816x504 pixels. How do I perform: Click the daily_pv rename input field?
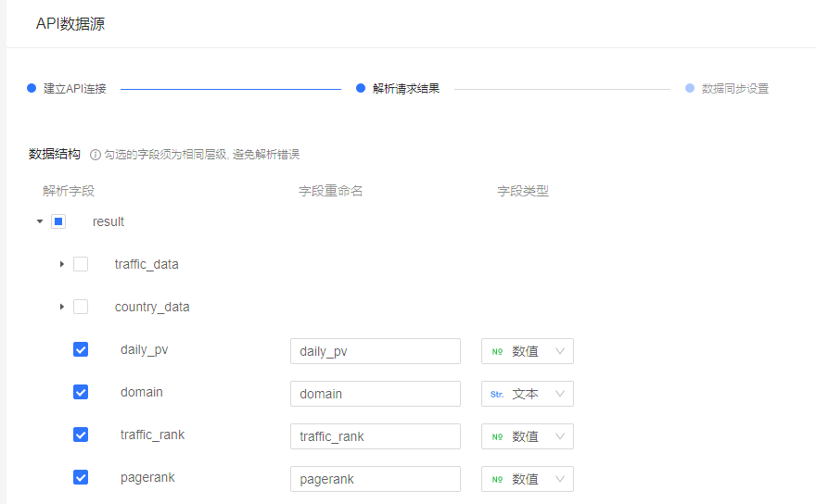[375, 351]
